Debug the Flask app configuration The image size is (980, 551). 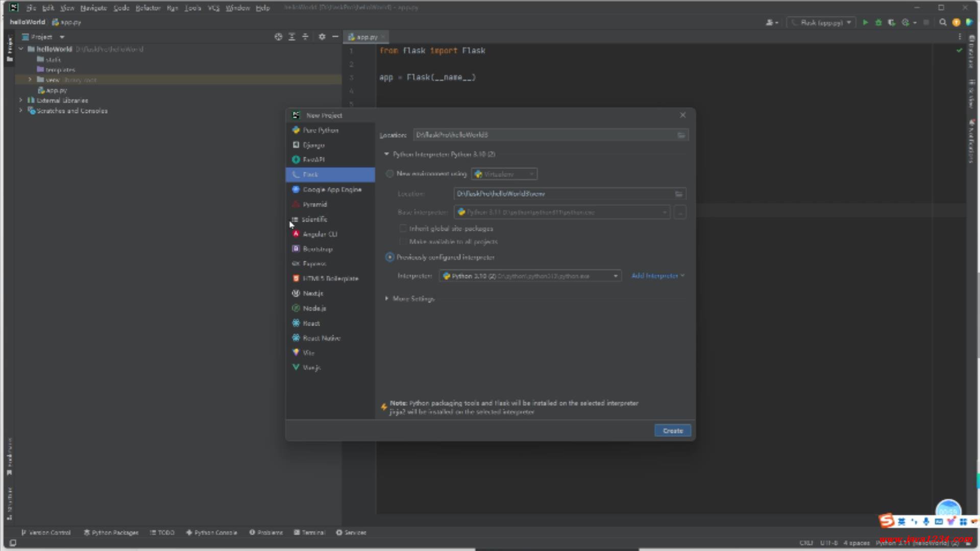click(878, 22)
